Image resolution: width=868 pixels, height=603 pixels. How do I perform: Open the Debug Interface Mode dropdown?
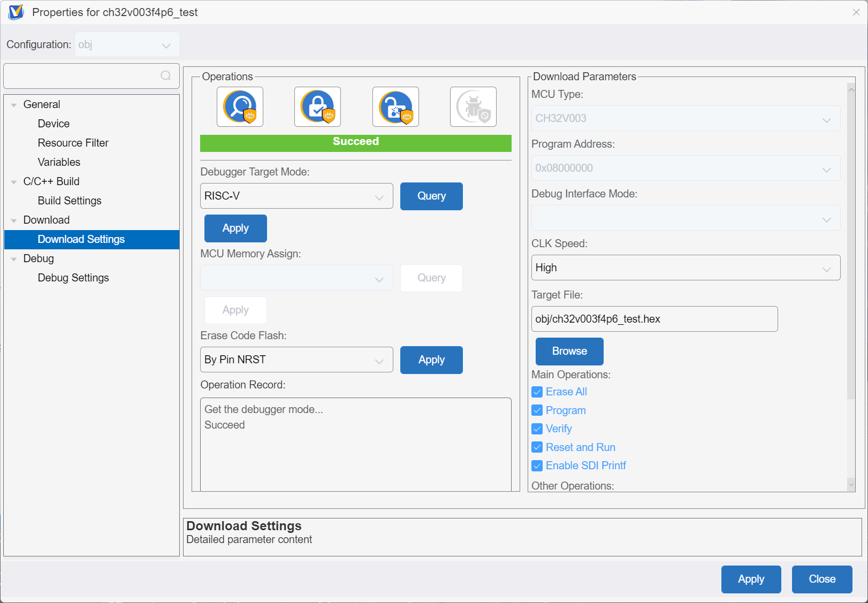[686, 218]
